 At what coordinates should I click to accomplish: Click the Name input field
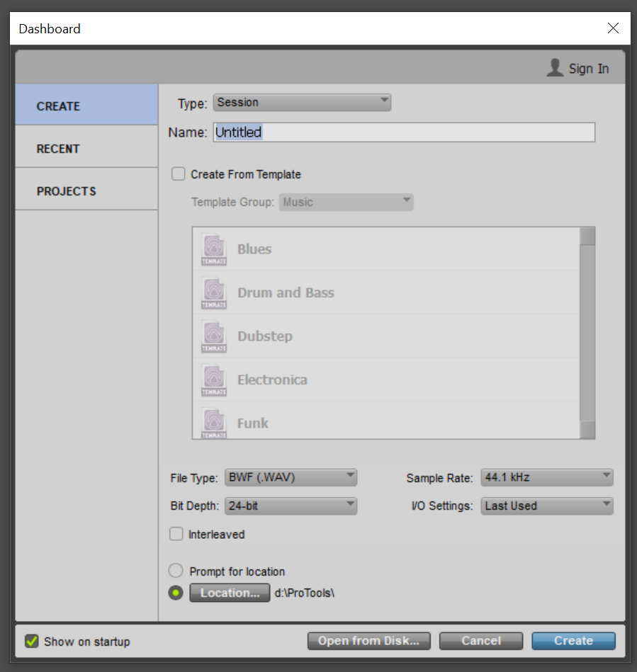(x=404, y=132)
